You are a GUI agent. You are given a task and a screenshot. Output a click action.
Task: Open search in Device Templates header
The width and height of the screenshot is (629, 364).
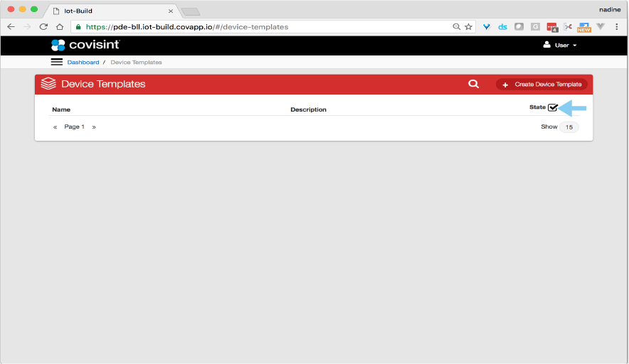pos(473,84)
